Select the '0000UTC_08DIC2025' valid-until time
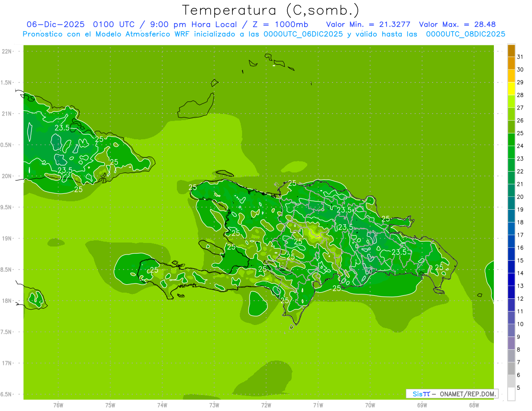The width and height of the screenshot is (532, 411). point(465,34)
